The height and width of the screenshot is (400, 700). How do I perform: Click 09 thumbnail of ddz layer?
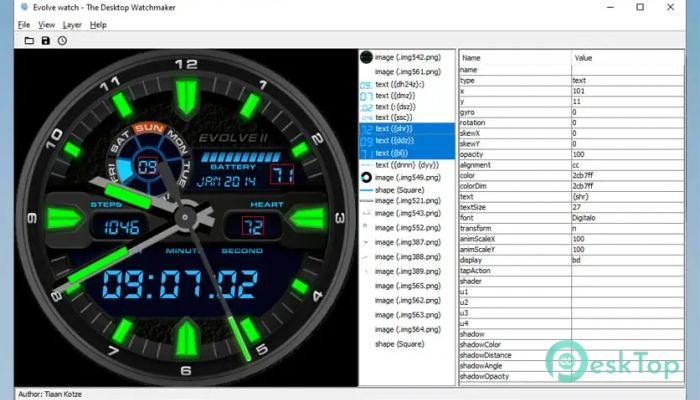click(x=366, y=141)
